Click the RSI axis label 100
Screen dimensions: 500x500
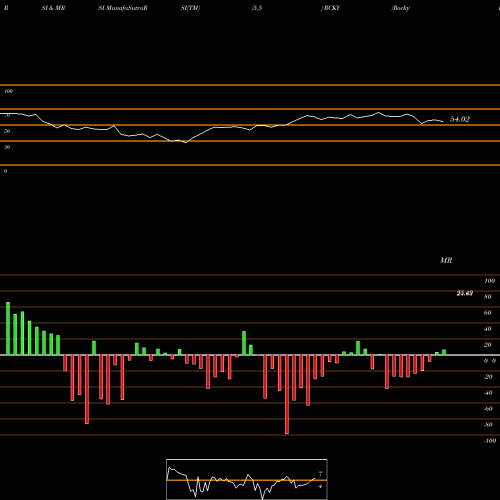(x=9, y=91)
